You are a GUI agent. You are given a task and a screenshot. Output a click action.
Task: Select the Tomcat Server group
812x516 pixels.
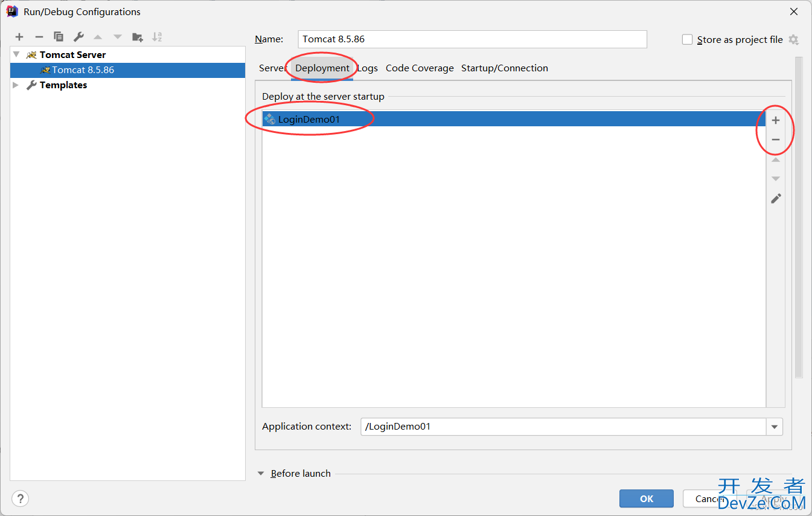tap(72, 54)
